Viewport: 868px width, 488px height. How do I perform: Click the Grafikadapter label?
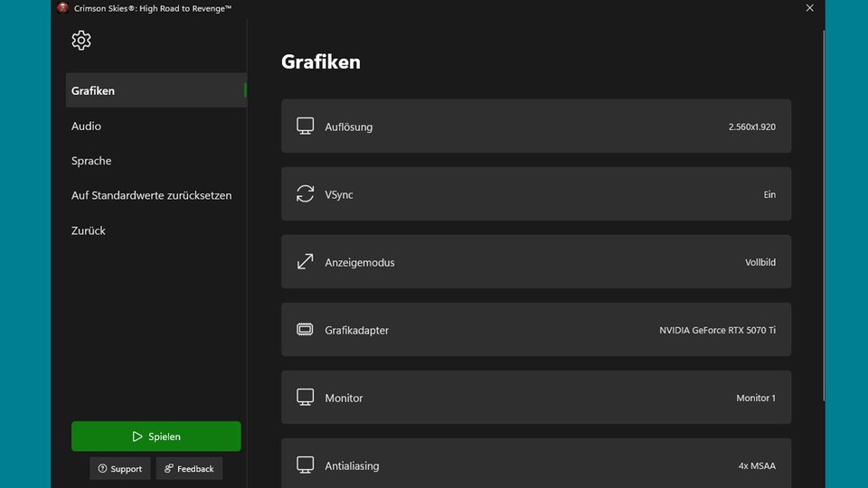tap(356, 331)
